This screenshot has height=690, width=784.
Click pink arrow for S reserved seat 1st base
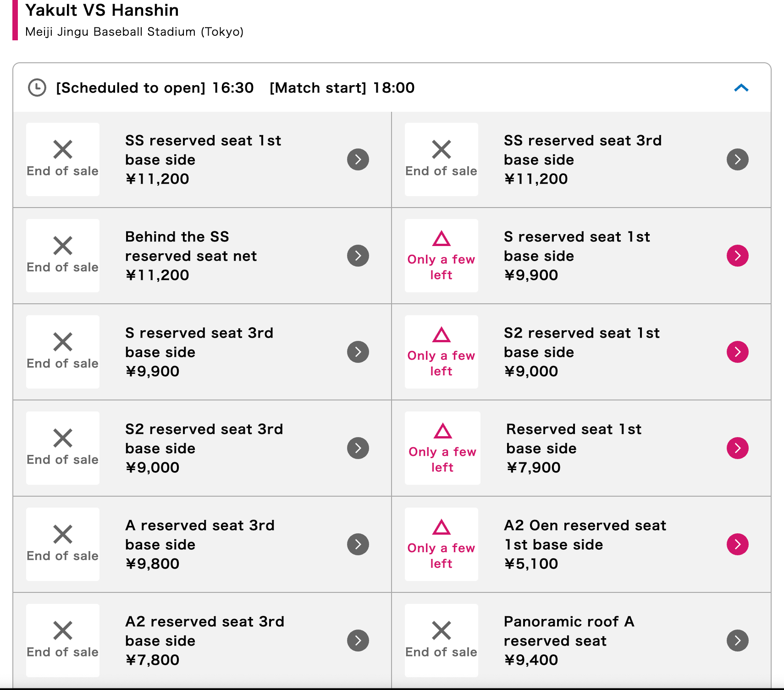(737, 256)
